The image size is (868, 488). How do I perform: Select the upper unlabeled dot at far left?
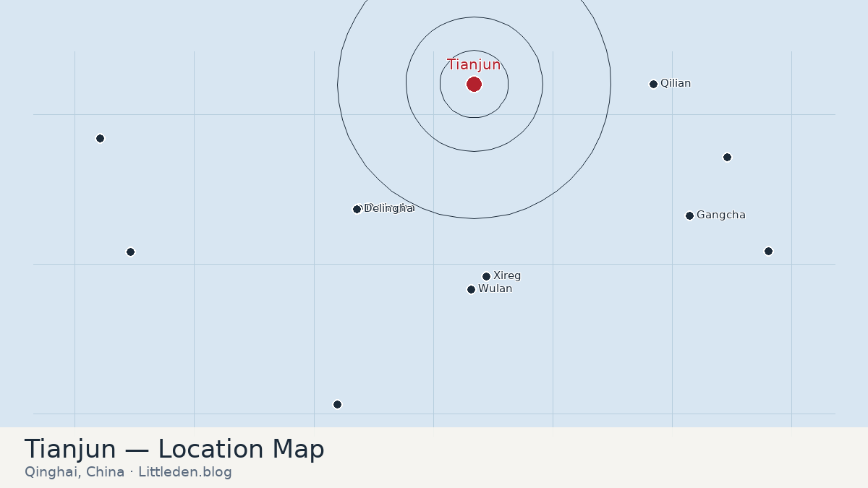[x=100, y=138]
